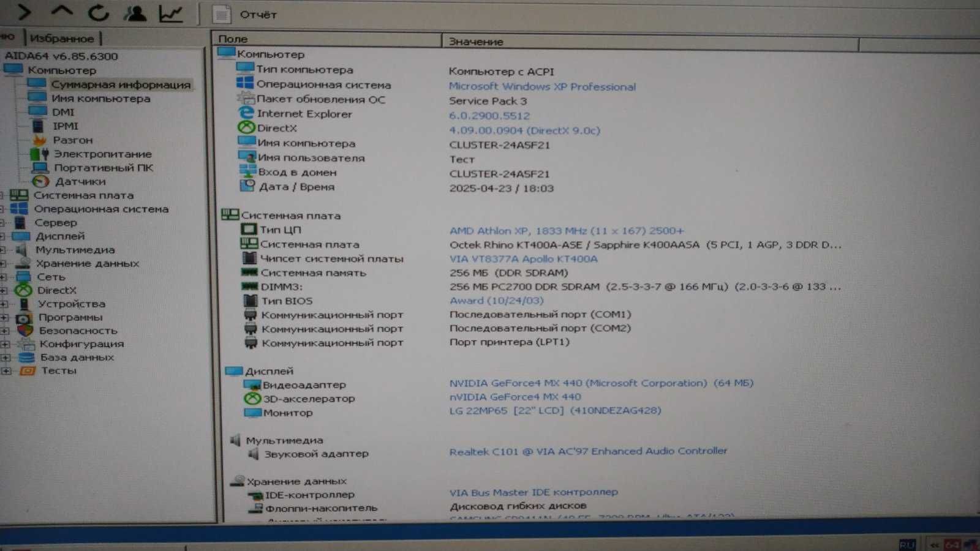Image resolution: width=980 pixels, height=551 pixels.
Task: Open the nVIDIA GeForce4 MX 440 3D-accelerator link
Action: [515, 397]
